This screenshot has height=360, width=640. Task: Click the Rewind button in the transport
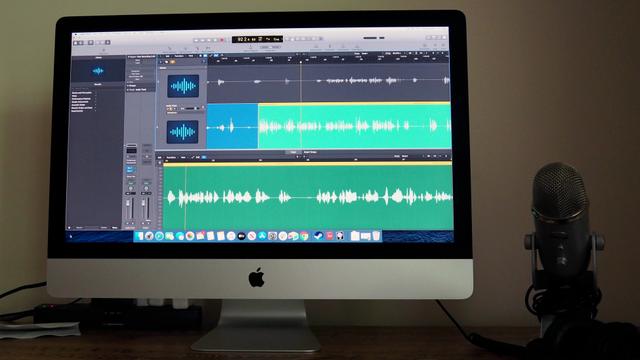click(196, 40)
